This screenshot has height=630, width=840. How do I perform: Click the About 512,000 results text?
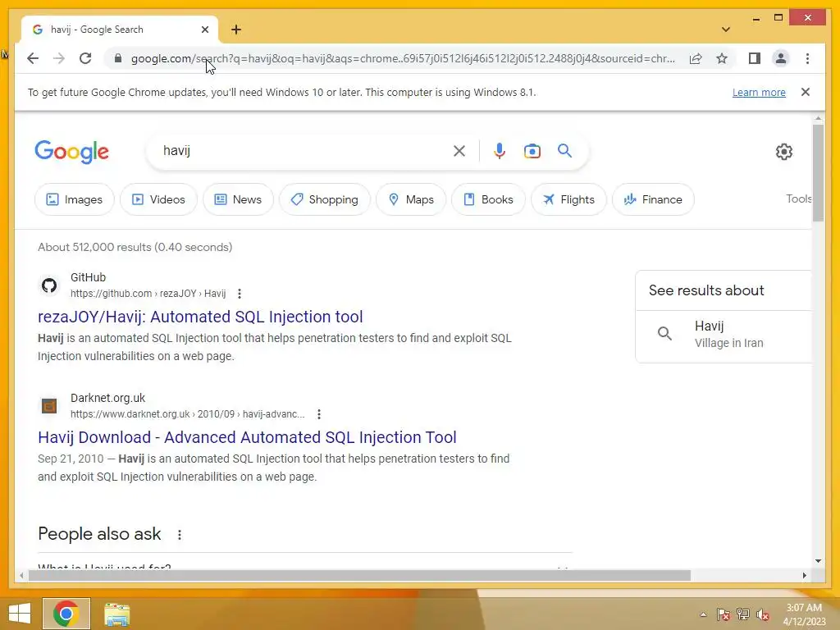tap(135, 247)
